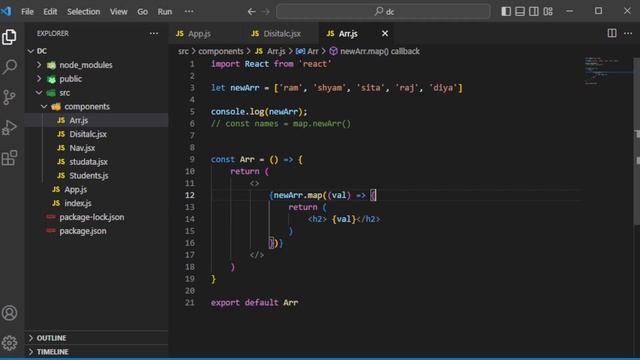
Task: Toggle the bottom Panel visibility
Action: pos(520,11)
